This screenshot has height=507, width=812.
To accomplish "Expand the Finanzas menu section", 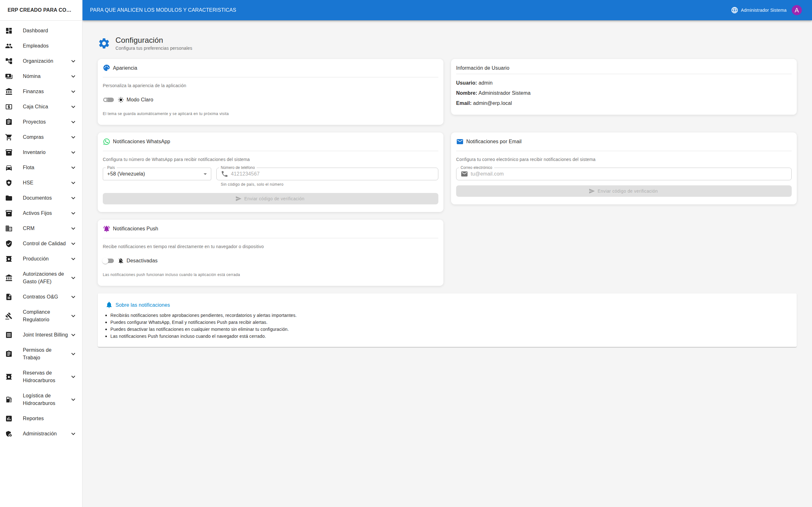I will click(x=73, y=91).
